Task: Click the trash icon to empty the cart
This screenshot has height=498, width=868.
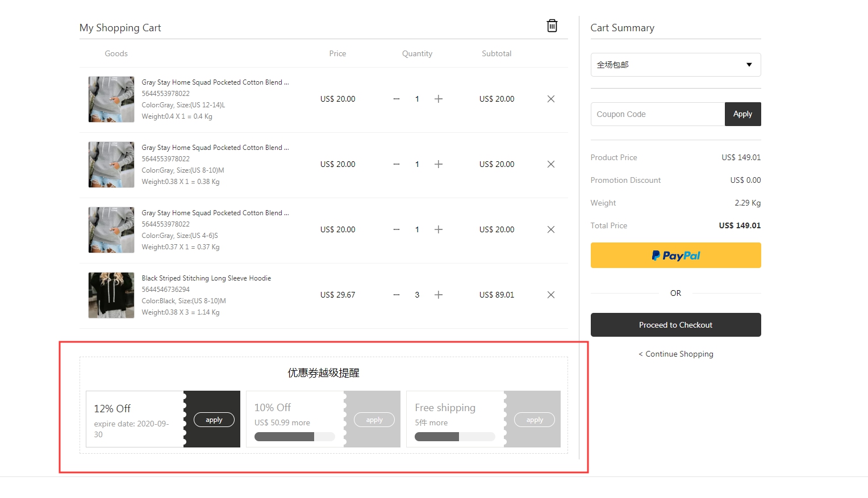Action: [x=552, y=26]
